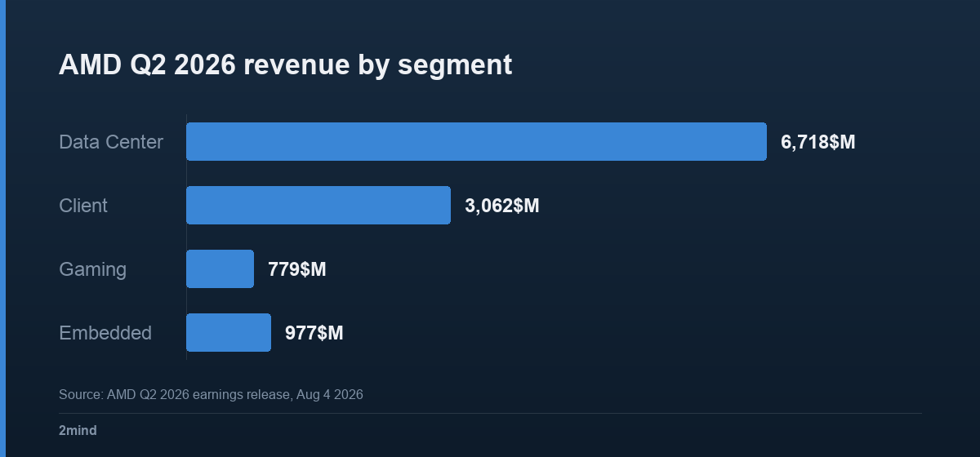Click the Embedded revenue bar
The height and width of the screenshot is (457, 980).
tap(229, 333)
